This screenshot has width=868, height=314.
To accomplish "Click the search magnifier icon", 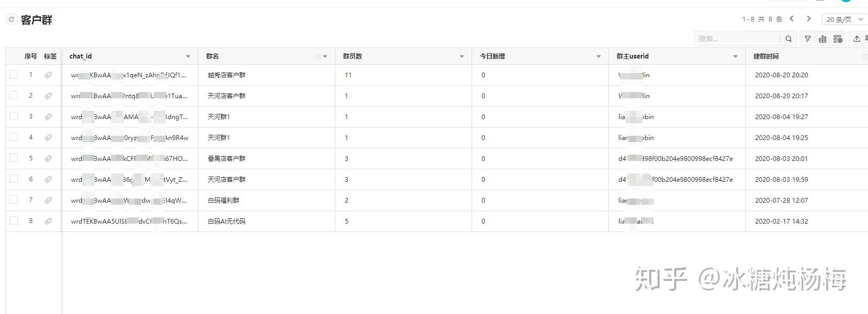I will (789, 39).
